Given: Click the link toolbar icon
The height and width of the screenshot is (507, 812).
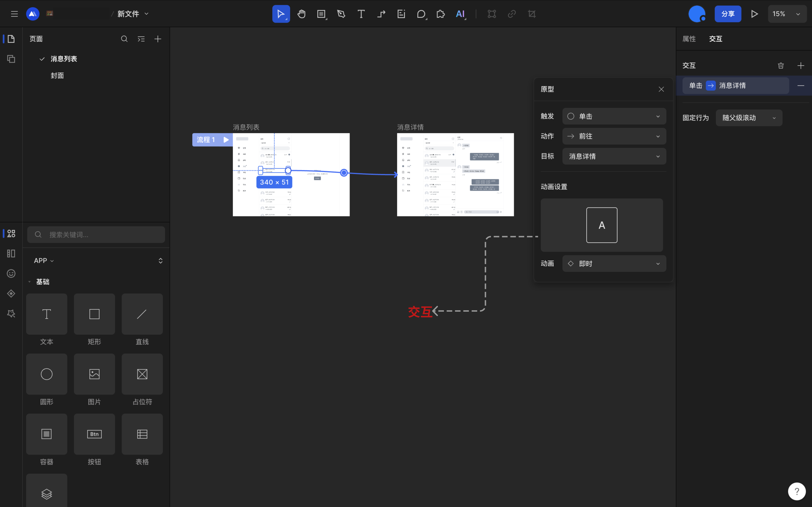Looking at the screenshot, I should (512, 14).
